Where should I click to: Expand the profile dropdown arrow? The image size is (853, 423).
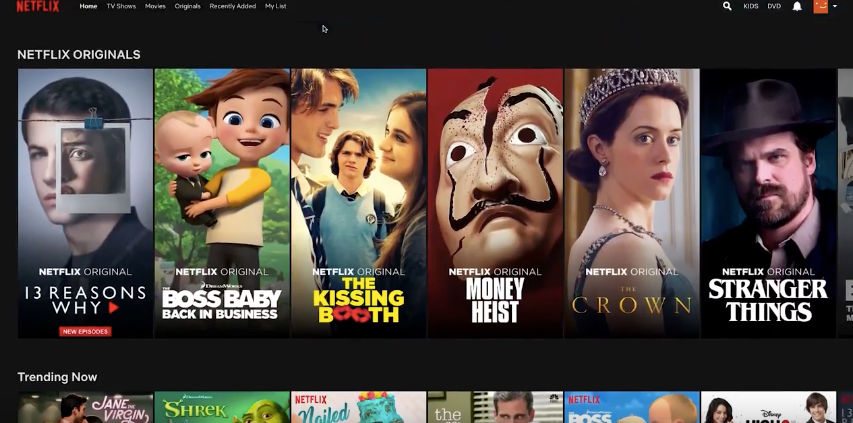(835, 7)
